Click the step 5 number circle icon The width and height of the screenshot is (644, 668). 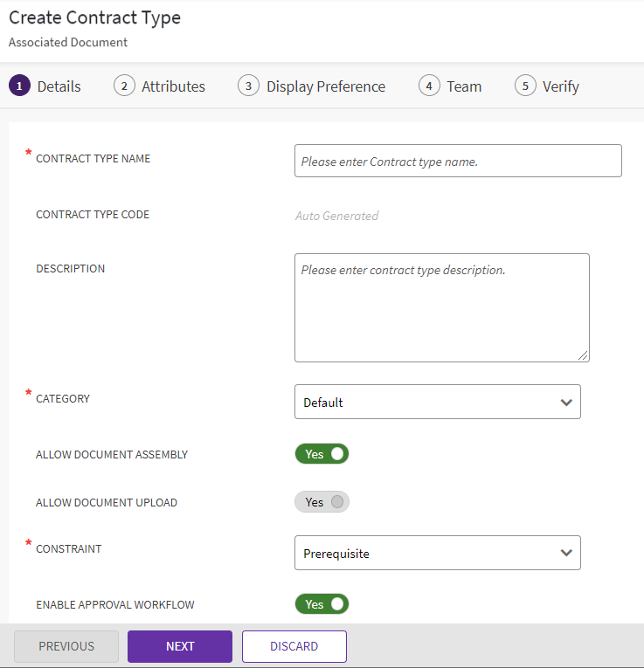pos(525,86)
